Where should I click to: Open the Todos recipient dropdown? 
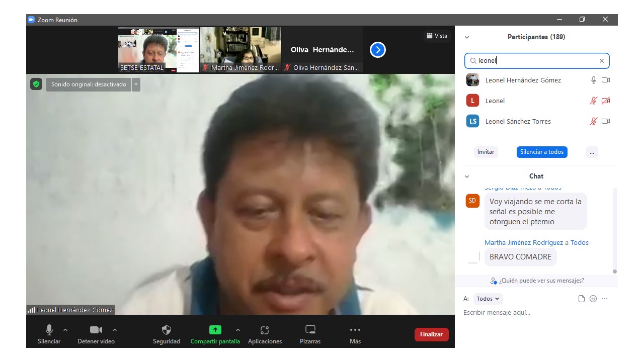click(488, 299)
